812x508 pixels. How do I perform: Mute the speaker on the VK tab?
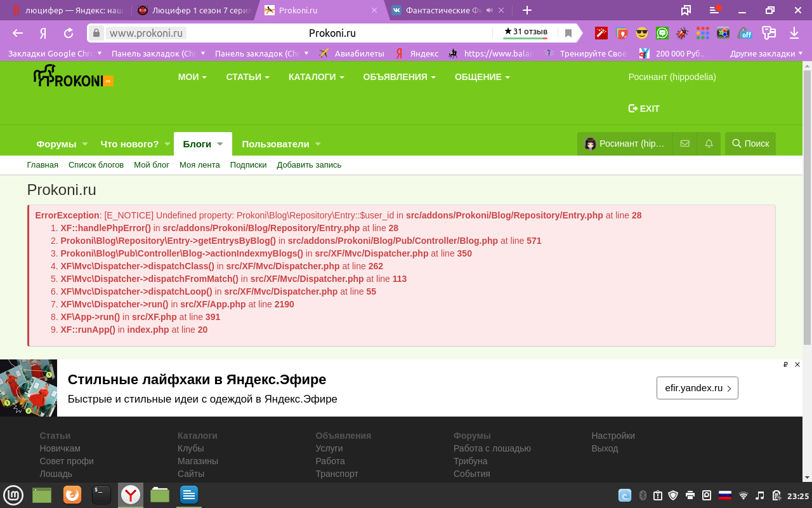point(488,10)
